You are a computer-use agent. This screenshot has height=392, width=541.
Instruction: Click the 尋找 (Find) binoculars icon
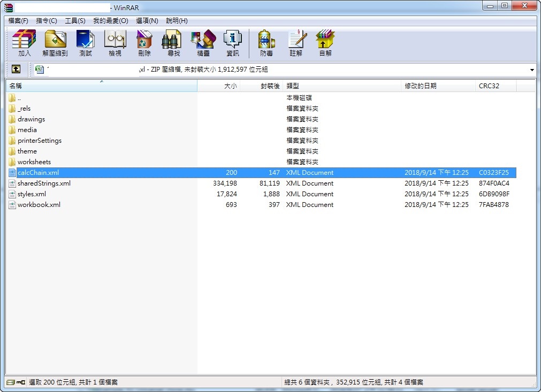[173, 43]
